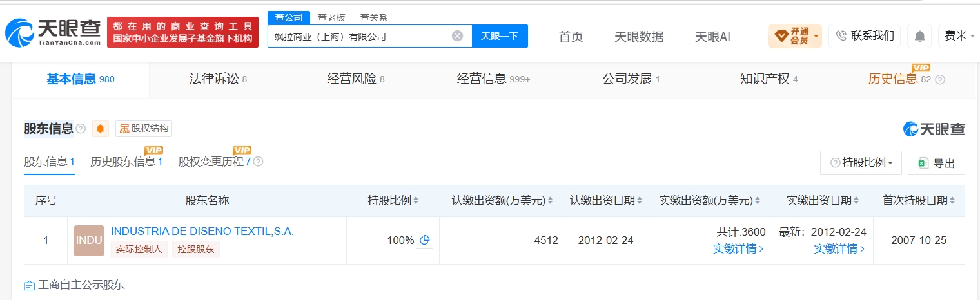
Task: Switch to 查公司 search mode
Action: coord(289,17)
